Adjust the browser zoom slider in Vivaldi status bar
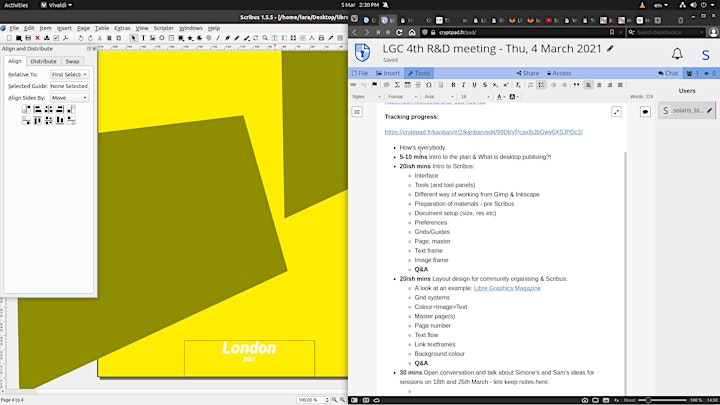Image resolution: width=720 pixels, height=405 pixels. coord(664,400)
